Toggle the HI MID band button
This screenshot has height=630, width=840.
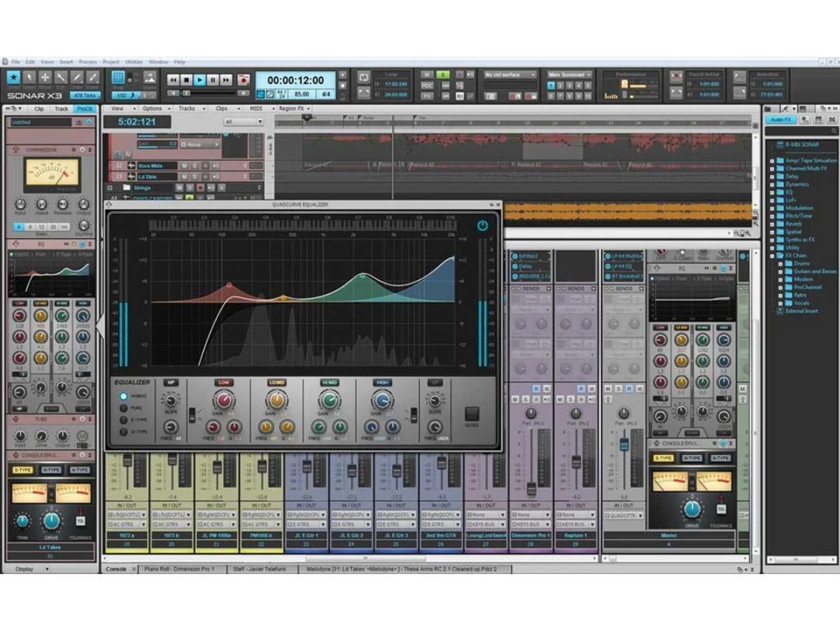[329, 383]
